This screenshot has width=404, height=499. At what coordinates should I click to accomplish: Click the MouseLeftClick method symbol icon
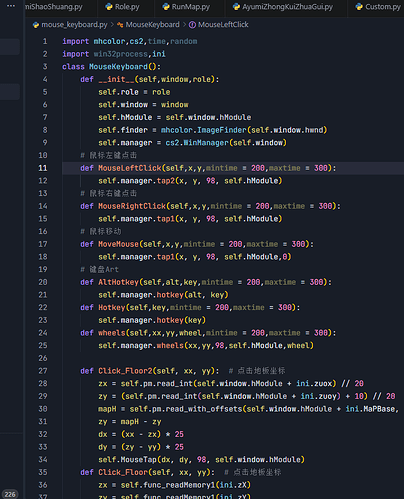click(192, 25)
